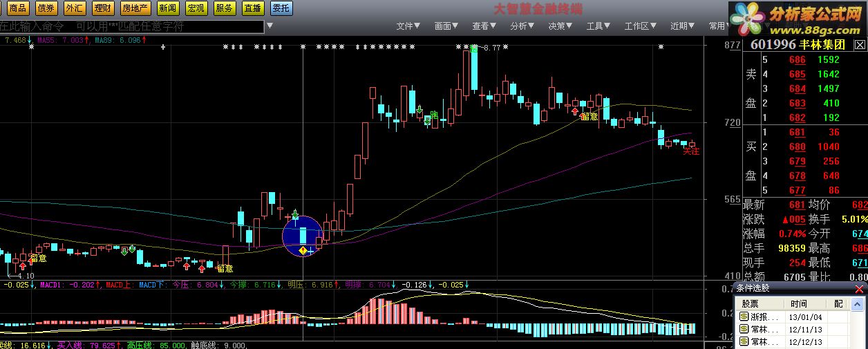This screenshot has width=868, height=349.
Task: Click the 买入线 79.625 indicator label
Action: (90, 344)
